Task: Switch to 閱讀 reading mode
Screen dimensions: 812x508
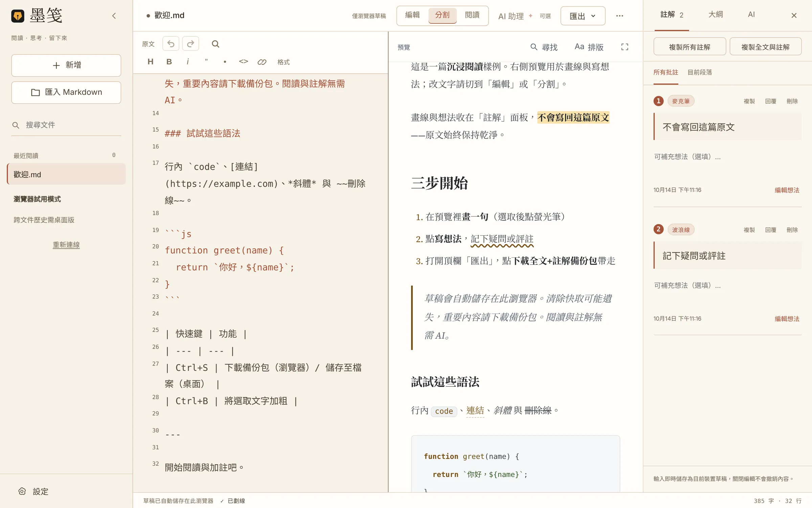Action: point(472,15)
